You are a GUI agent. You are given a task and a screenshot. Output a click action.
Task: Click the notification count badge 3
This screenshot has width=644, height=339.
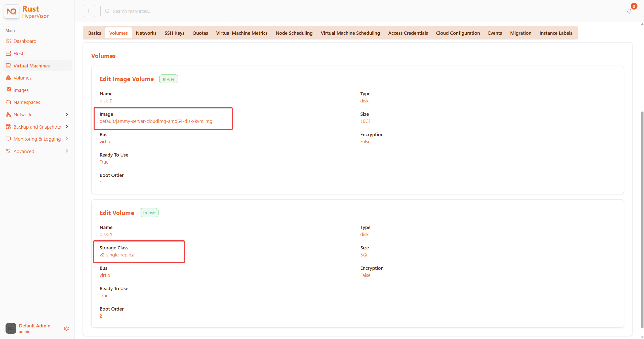pos(634,6)
